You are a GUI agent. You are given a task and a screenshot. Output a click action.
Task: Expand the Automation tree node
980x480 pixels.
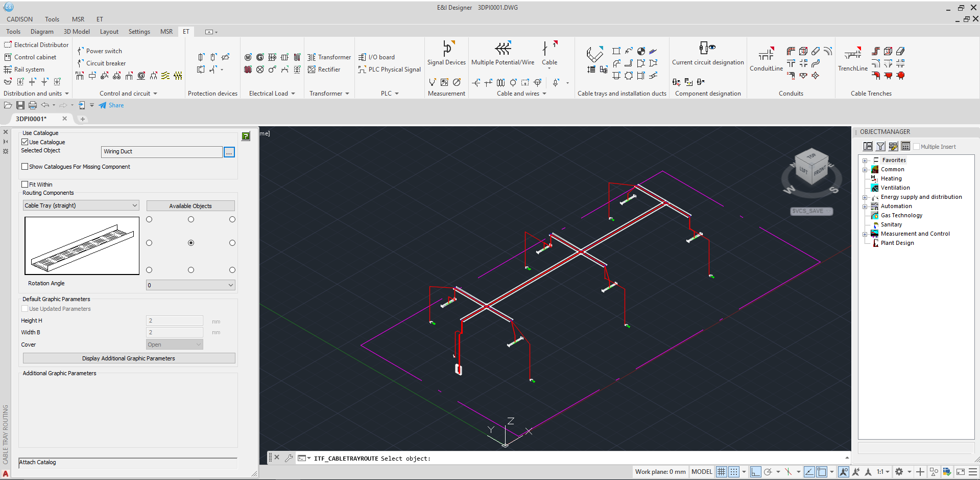(865, 207)
